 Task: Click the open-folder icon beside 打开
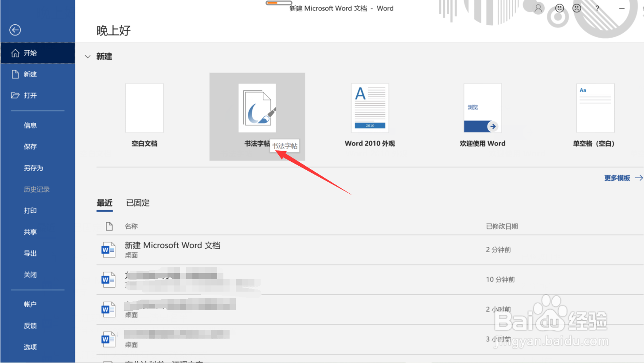(16, 95)
